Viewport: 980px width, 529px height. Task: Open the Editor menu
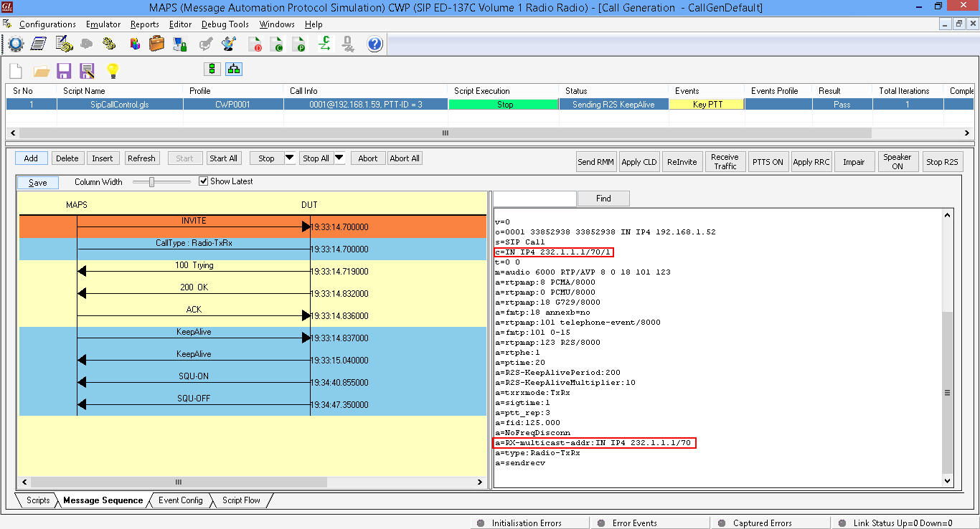180,24
